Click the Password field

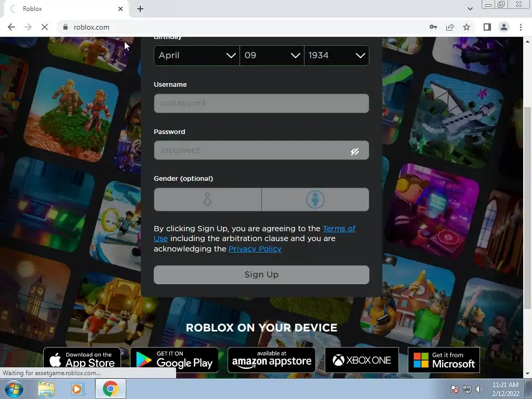tap(261, 150)
